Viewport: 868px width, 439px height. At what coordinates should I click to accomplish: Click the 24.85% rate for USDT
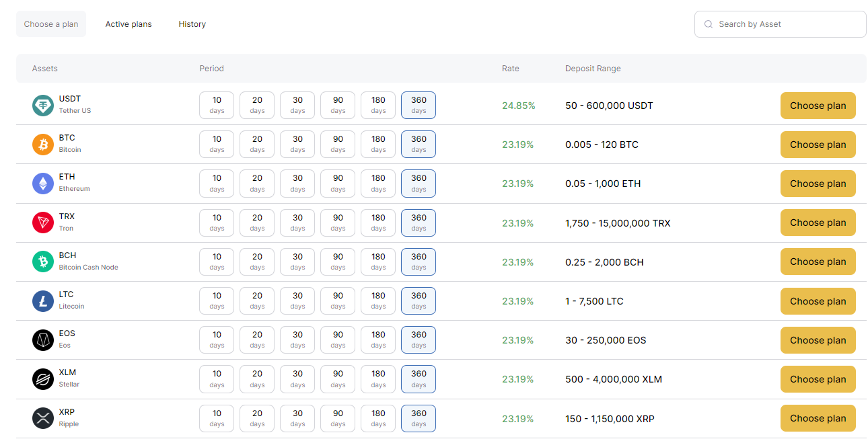tap(519, 106)
